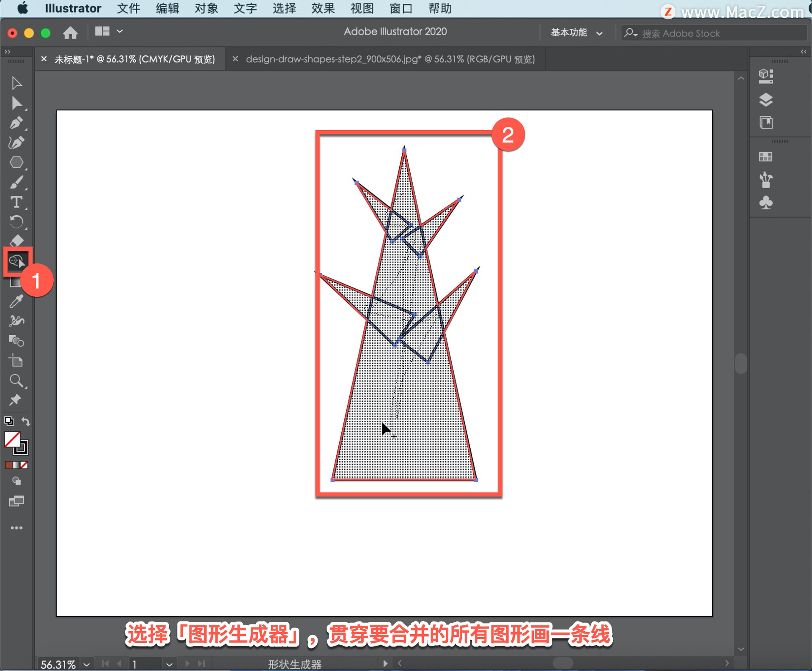
Task: Open the 帮助 menu
Action: [x=440, y=8]
